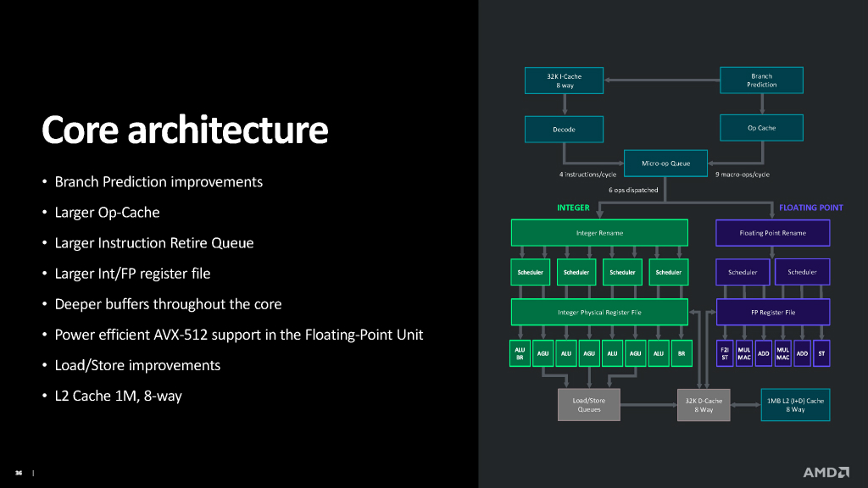Select the 32K D-Cache 8 Way block
The height and width of the screenshot is (488, 868).
click(704, 405)
